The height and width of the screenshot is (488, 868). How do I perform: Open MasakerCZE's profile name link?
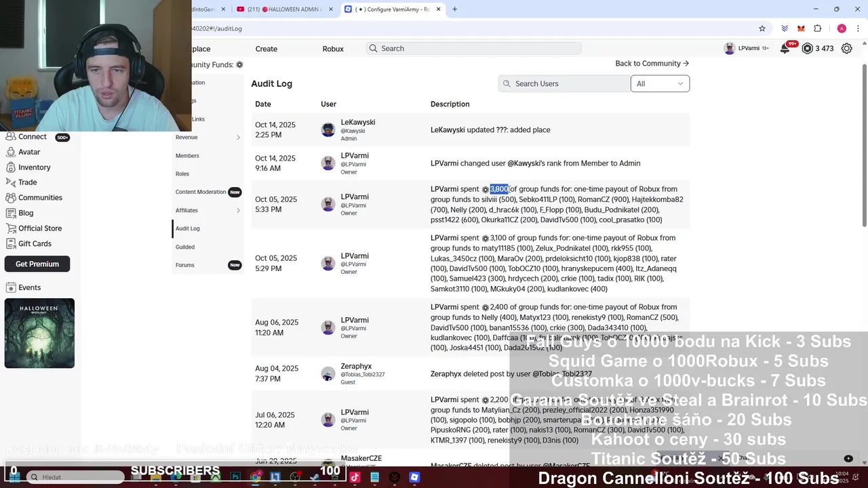click(361, 459)
